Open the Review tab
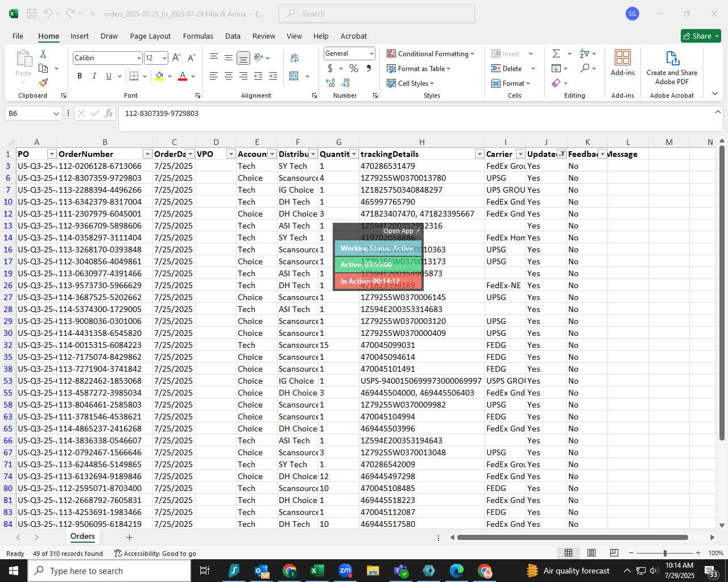 (264, 36)
